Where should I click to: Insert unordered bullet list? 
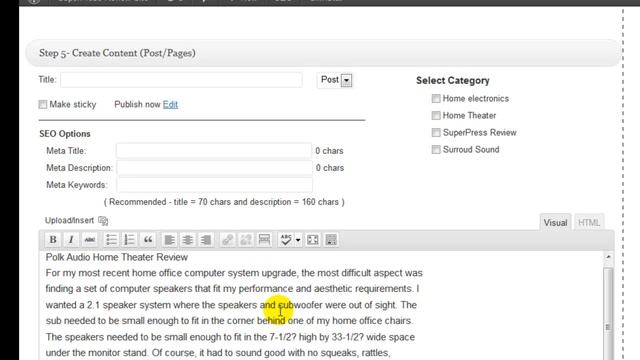111,240
